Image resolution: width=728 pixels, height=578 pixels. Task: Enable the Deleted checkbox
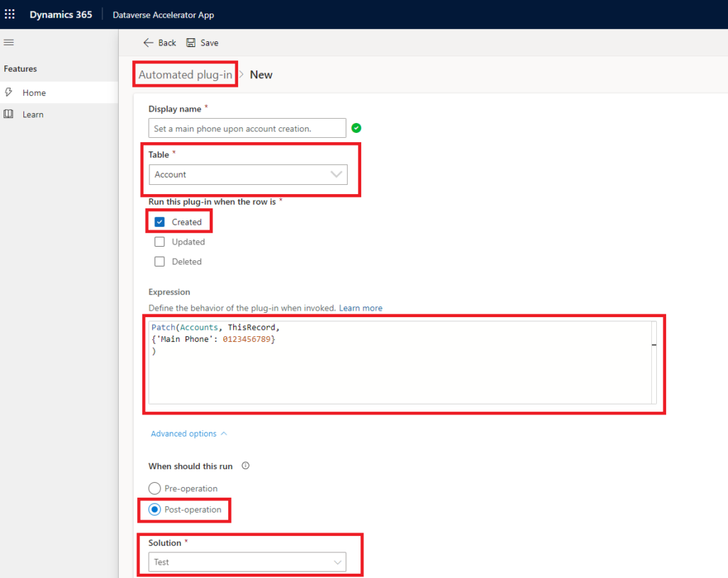[x=159, y=262]
